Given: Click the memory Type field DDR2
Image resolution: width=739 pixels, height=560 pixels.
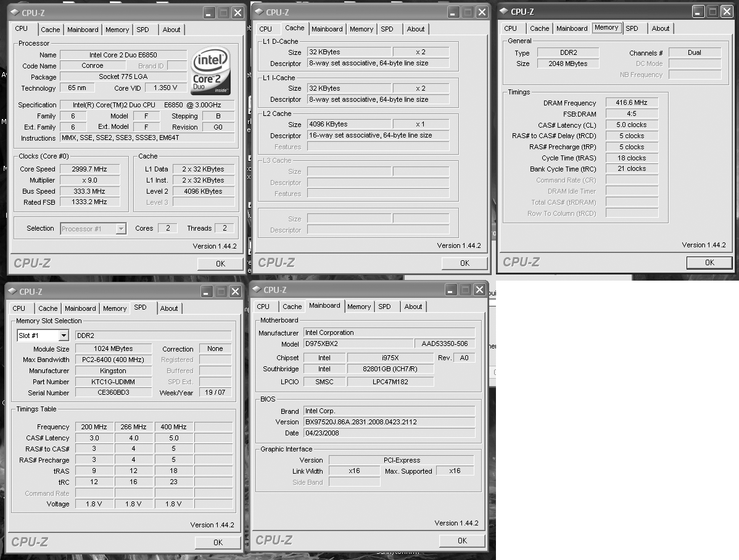Looking at the screenshot, I should click(568, 52).
